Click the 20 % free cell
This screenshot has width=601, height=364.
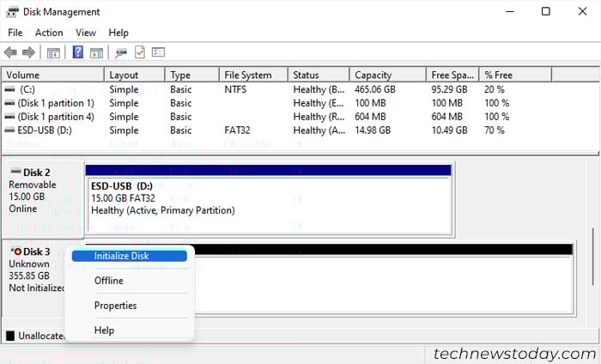pyautogui.click(x=495, y=89)
